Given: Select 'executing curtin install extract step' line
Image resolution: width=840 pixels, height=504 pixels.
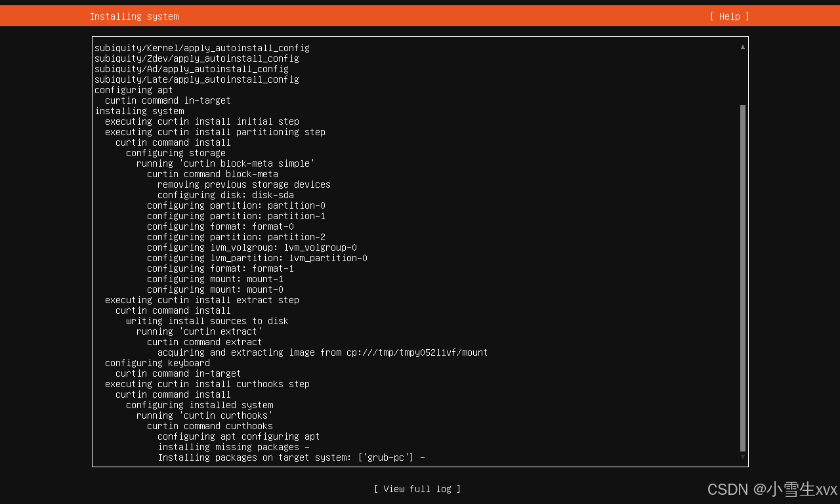Looking at the screenshot, I should point(202,300).
